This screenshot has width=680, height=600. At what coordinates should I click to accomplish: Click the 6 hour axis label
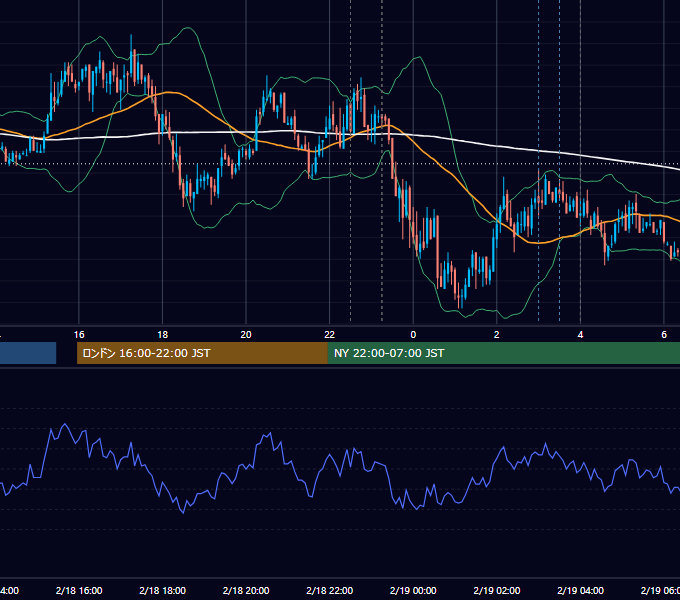pyautogui.click(x=664, y=334)
